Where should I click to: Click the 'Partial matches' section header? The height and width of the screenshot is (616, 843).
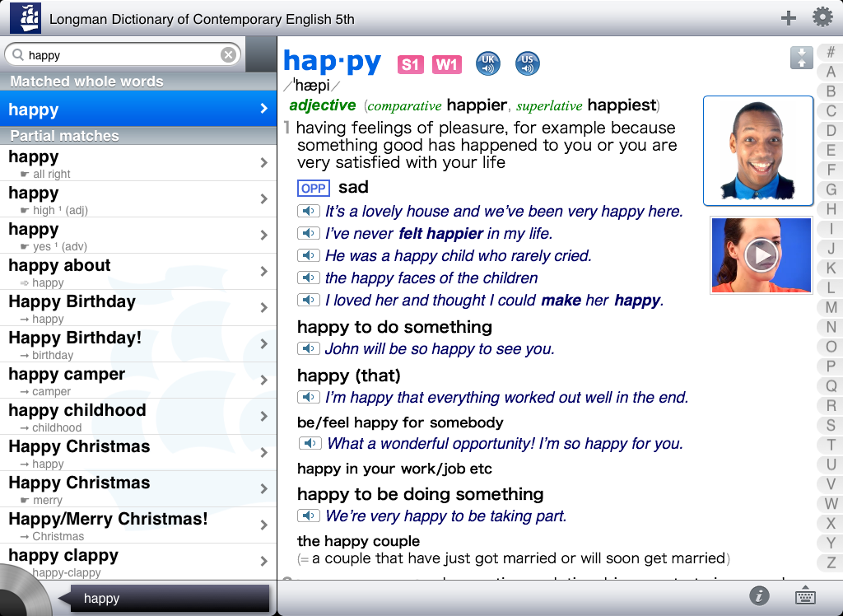[138, 136]
